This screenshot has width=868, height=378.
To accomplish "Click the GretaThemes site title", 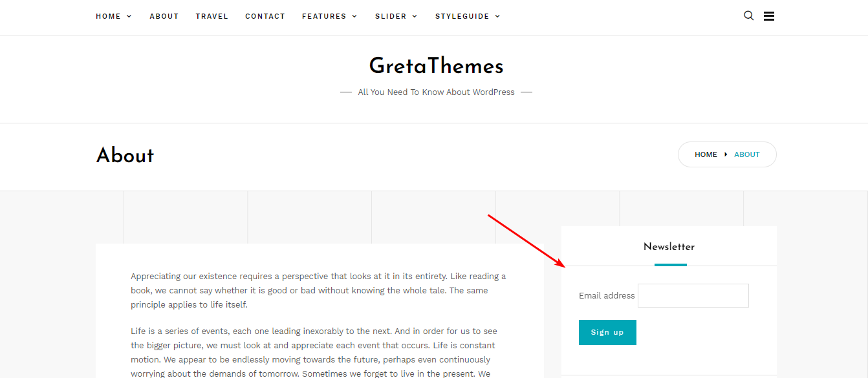I will 436,66.
